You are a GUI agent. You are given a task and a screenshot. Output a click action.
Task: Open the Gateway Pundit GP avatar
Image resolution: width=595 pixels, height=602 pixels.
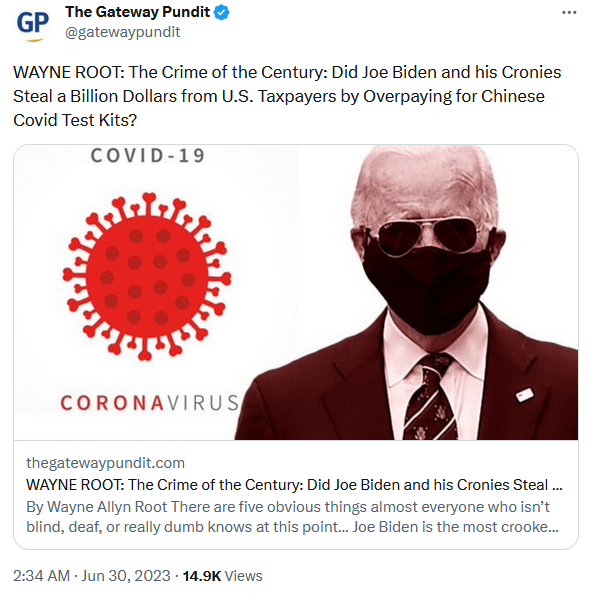tap(33, 23)
